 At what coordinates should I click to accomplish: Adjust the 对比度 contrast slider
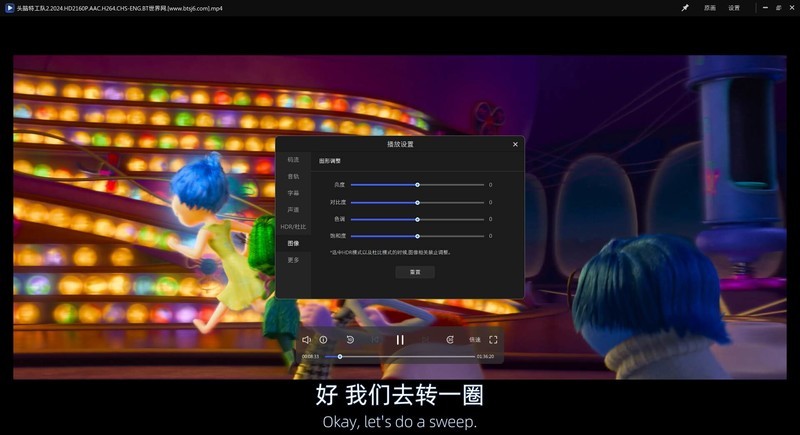point(417,202)
